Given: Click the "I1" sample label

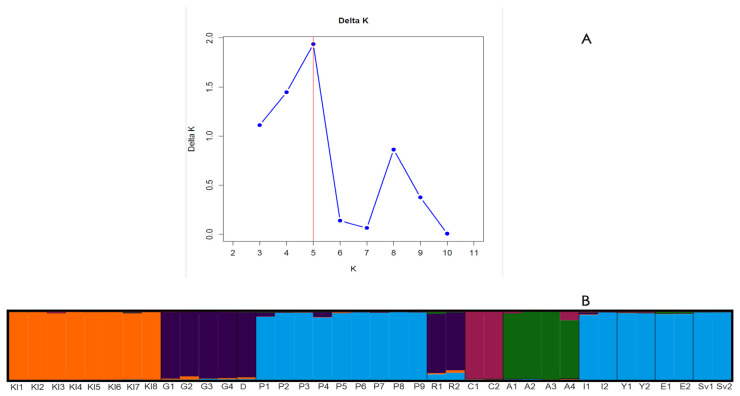Looking at the screenshot, I should click(x=587, y=387).
